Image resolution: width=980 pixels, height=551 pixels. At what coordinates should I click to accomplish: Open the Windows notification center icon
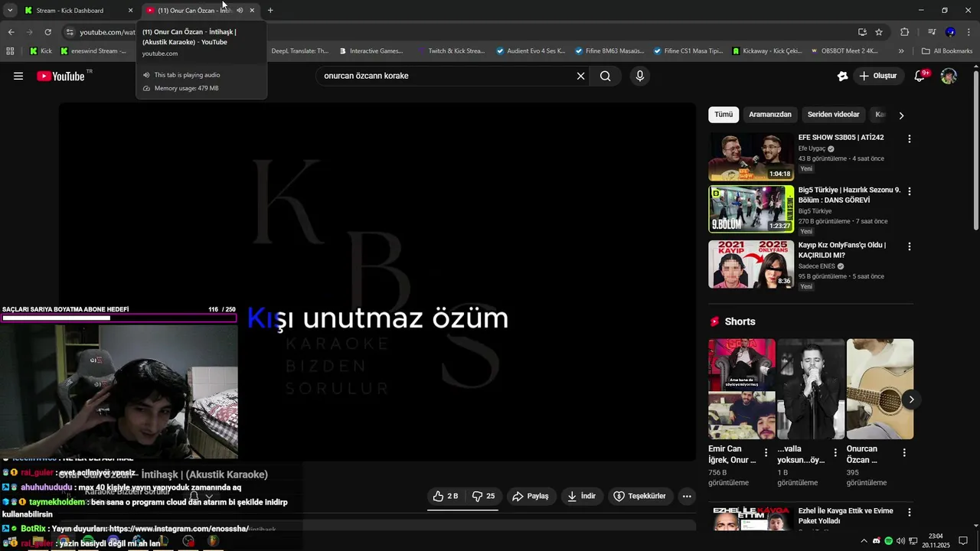(x=963, y=541)
